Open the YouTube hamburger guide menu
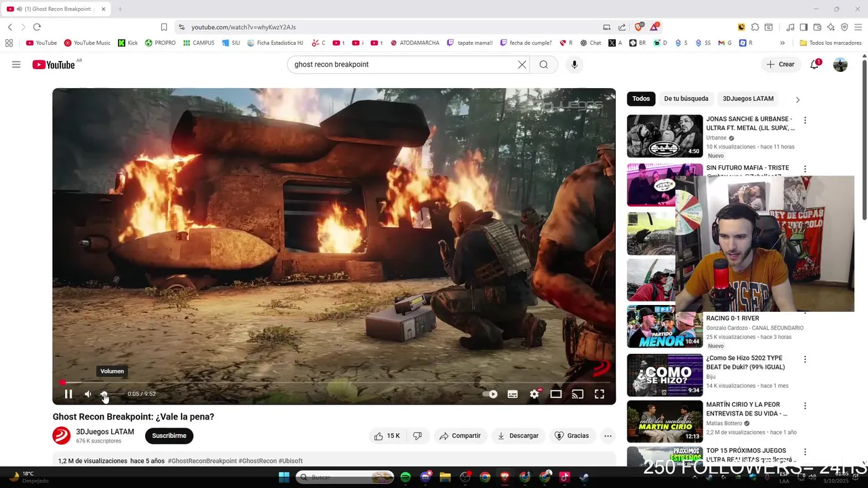868x488 pixels. (x=16, y=64)
